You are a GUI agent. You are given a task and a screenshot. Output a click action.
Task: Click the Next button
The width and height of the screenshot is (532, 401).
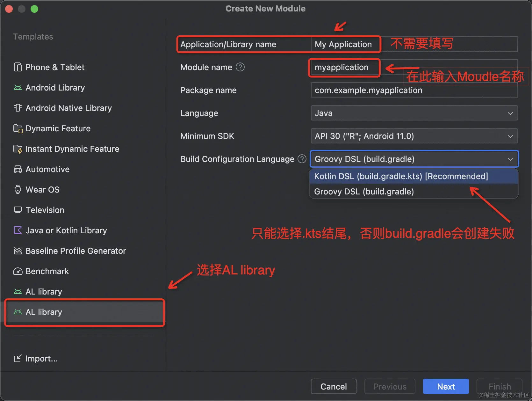click(446, 386)
